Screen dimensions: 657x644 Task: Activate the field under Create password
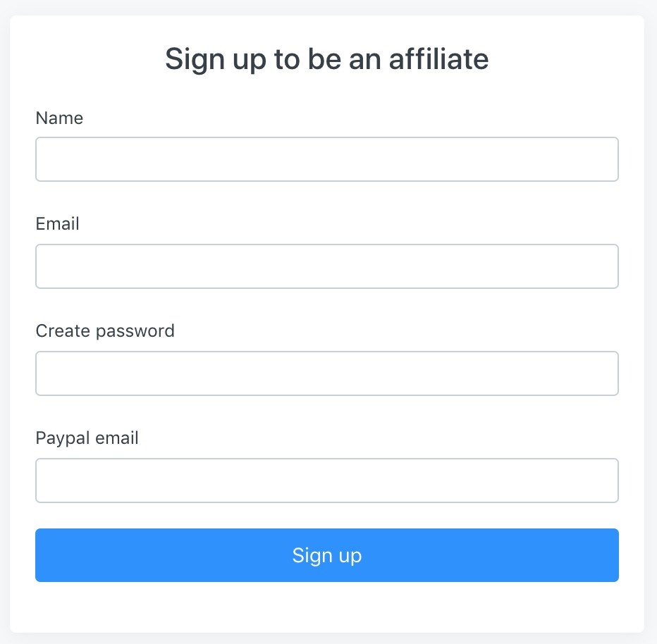coord(327,373)
